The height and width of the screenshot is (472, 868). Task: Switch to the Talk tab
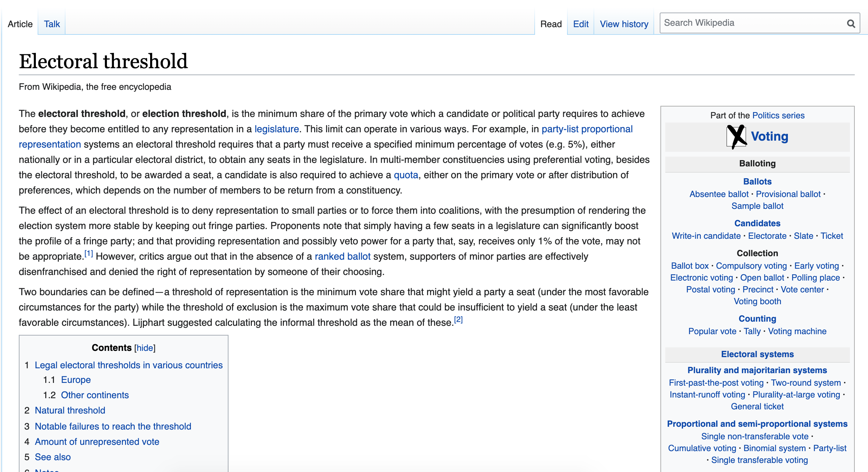52,24
